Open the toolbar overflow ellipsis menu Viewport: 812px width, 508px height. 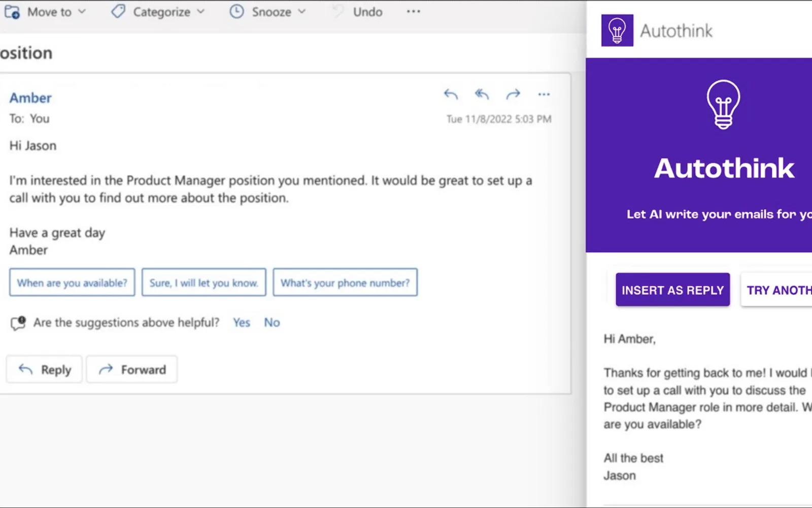(x=413, y=11)
